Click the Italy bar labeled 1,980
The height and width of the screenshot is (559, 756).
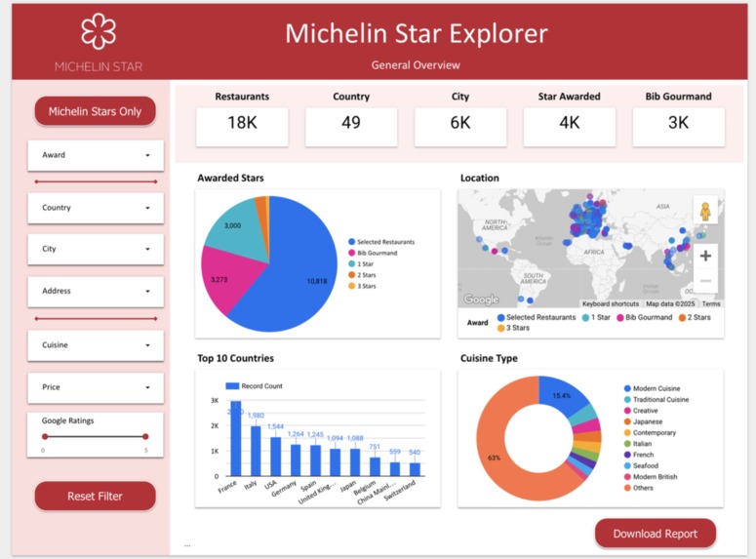[x=256, y=451]
